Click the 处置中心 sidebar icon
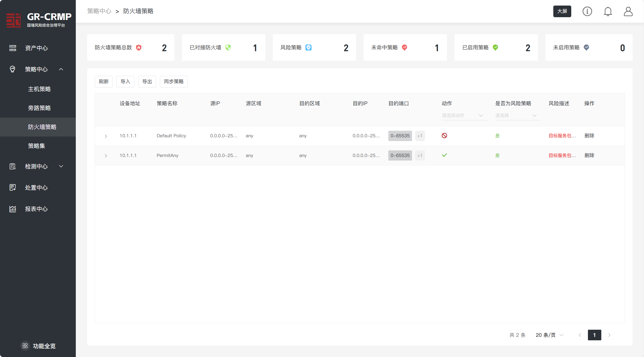Viewport: 644px width, 357px height. [x=13, y=188]
